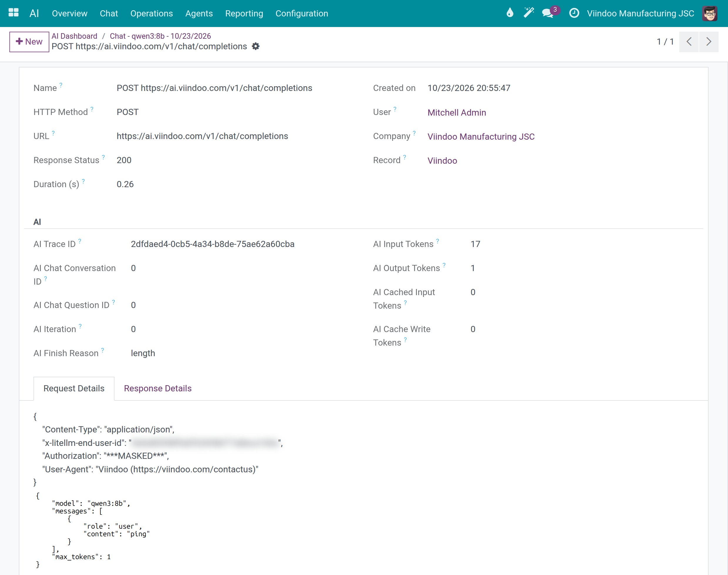This screenshot has height=575, width=728.
Task: Show help tooltip for AI Trace ID
Action: [x=80, y=241]
